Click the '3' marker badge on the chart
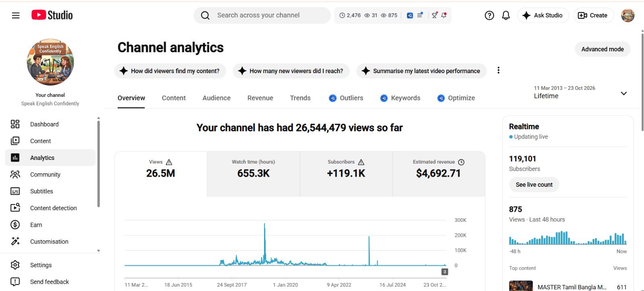Viewport: 644px width, 291px height. pyautogui.click(x=444, y=272)
